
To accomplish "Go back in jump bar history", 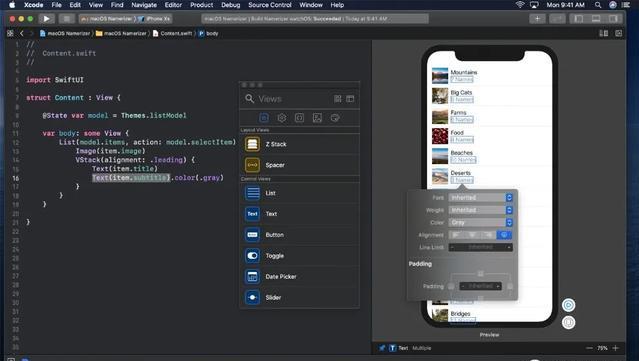I will coord(22,33).
